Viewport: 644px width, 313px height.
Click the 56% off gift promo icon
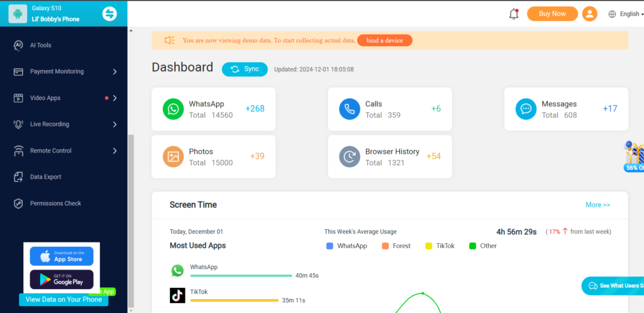[x=634, y=156]
